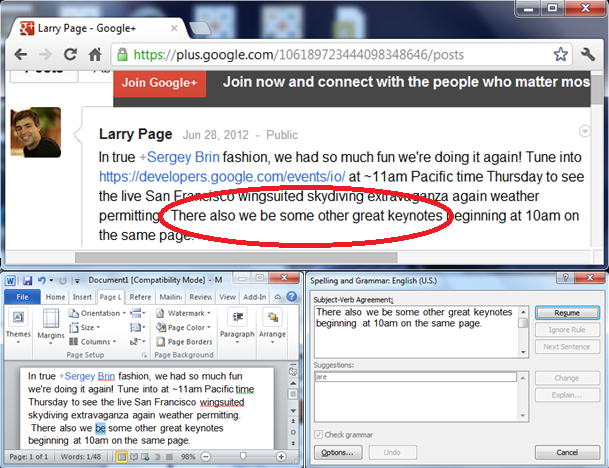Open post options arrow on Larry Page post

tap(585, 131)
